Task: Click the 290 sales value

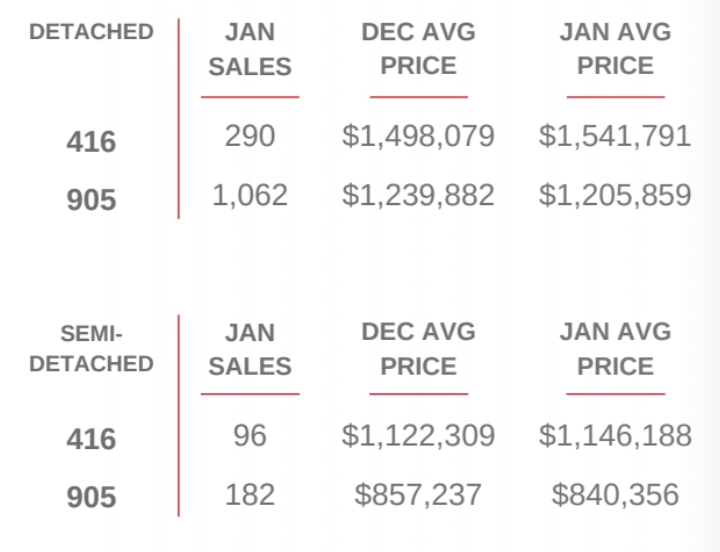Action: coord(250,136)
